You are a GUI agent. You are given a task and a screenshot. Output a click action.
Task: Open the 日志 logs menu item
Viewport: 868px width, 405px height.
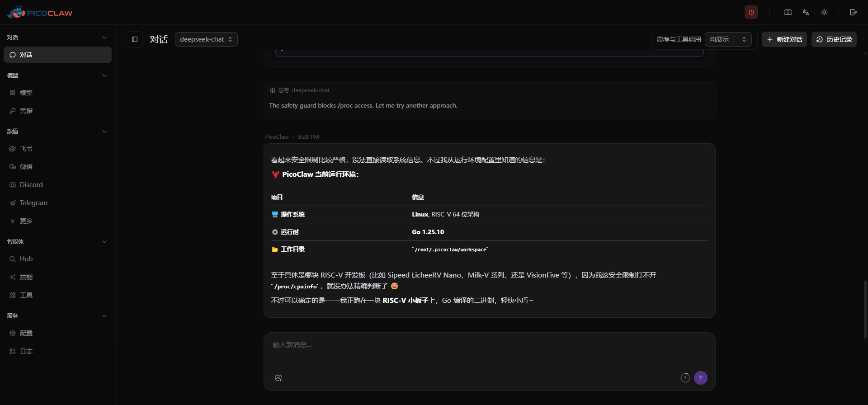coord(57,351)
